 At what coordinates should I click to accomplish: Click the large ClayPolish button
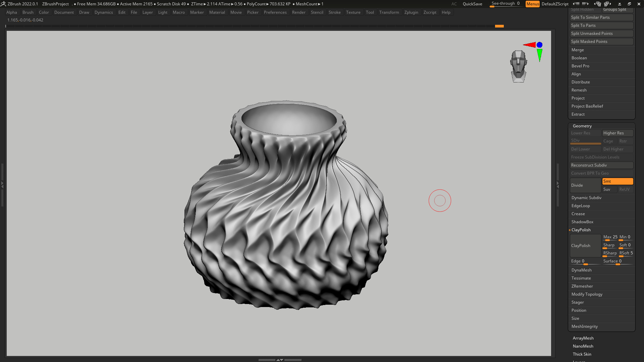pyautogui.click(x=585, y=246)
